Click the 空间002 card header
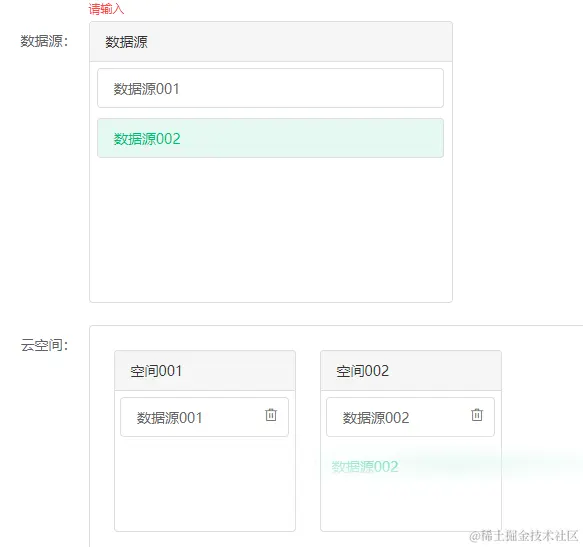 point(411,370)
